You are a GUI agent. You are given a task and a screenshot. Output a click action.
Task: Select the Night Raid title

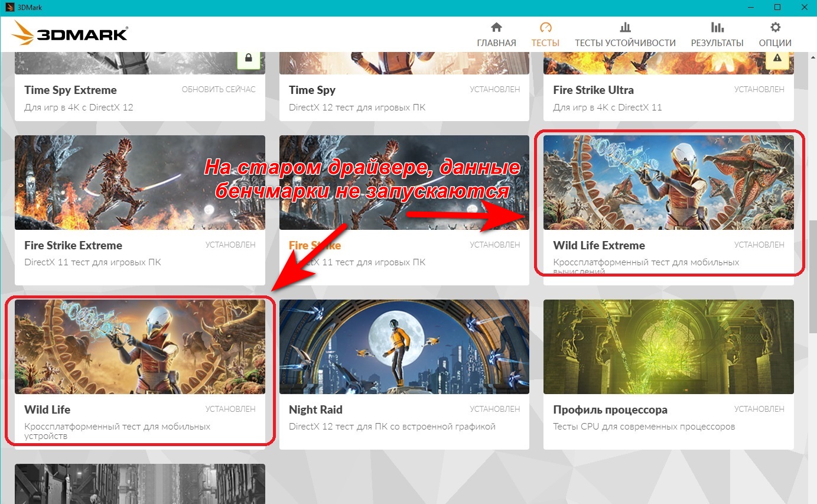[315, 409]
